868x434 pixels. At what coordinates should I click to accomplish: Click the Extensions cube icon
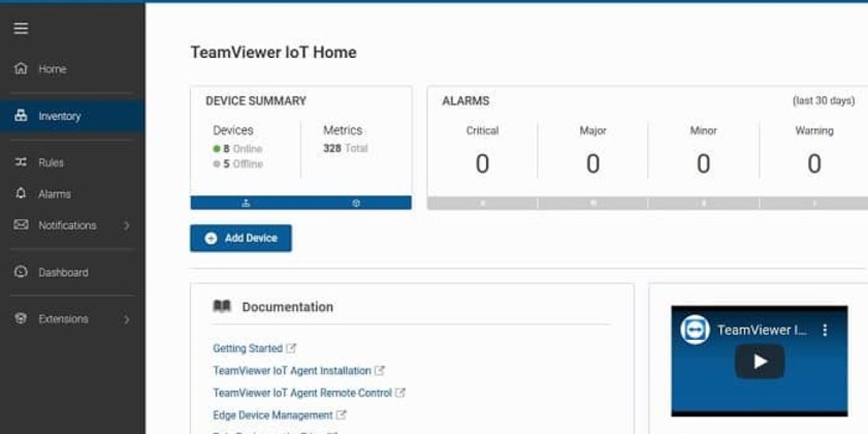[x=21, y=319]
